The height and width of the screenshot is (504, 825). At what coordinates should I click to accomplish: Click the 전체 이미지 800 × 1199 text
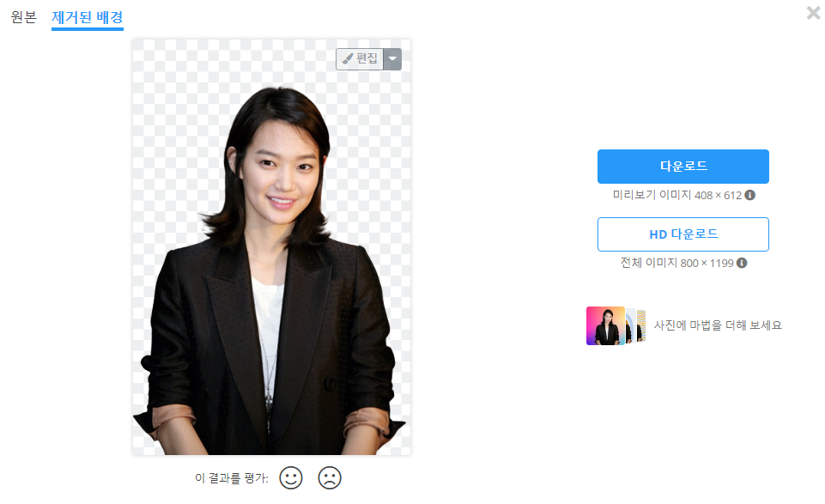point(676,263)
